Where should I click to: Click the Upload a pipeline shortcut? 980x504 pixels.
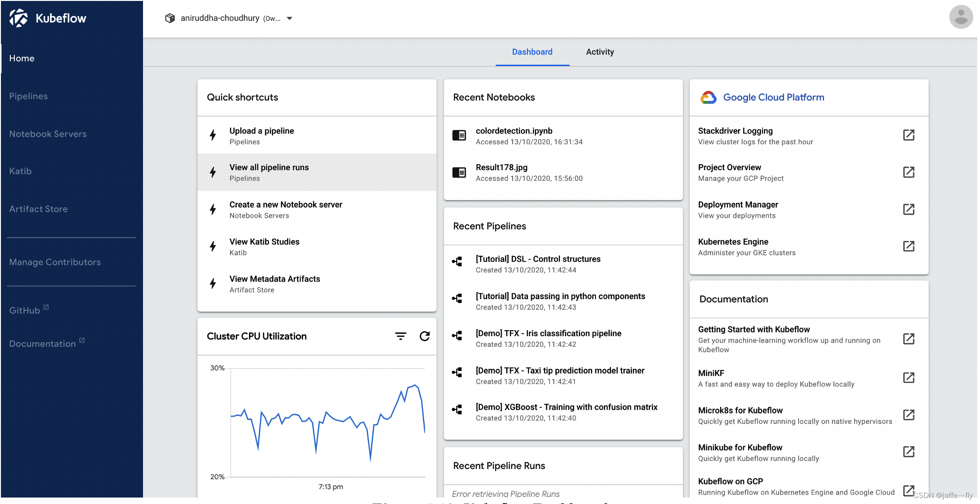pos(317,135)
